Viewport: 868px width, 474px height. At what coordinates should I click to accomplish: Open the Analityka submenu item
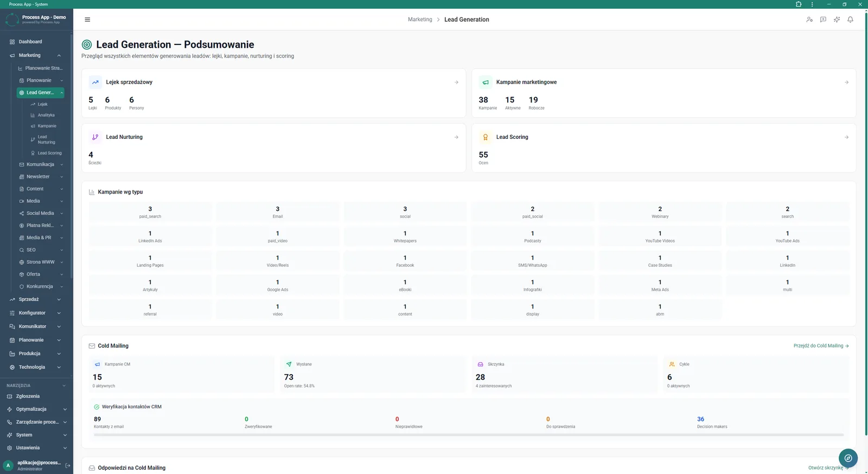pos(46,115)
